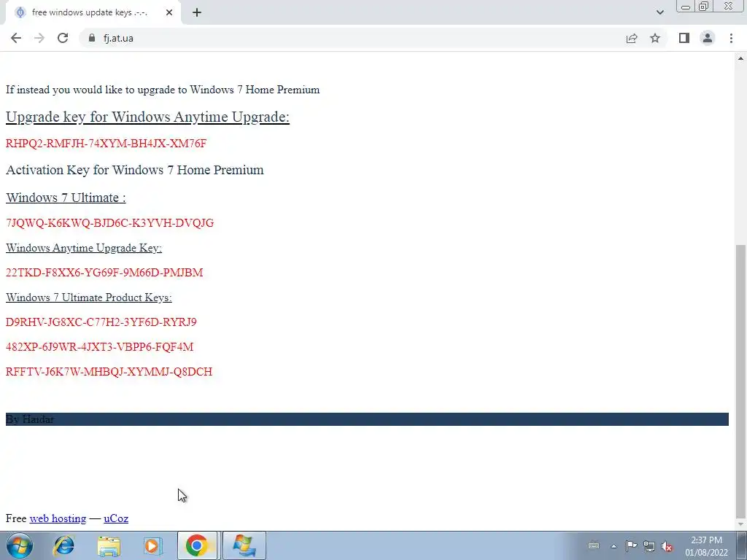Go back to the previous page
Screen dimensions: 747x560
coord(16,38)
